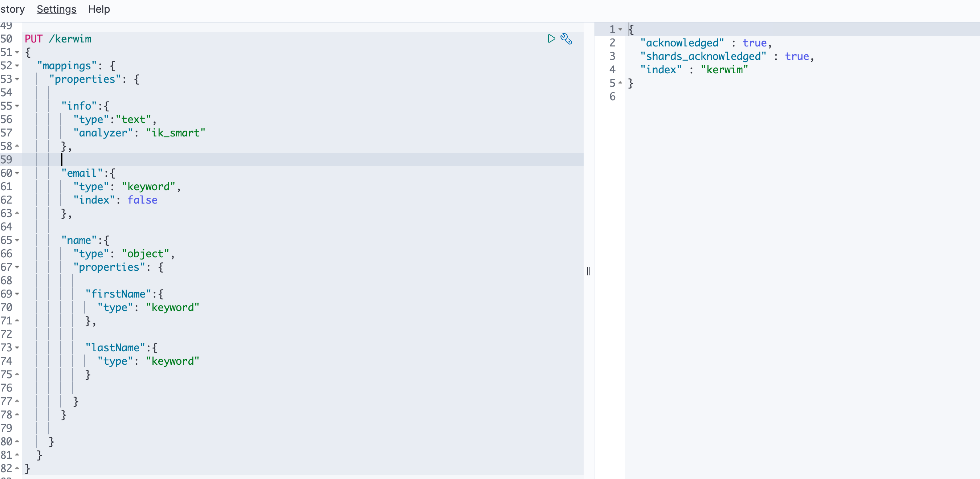The height and width of the screenshot is (479, 980).
Task: Collapse the mappings block at line 52
Action: [x=17, y=65]
